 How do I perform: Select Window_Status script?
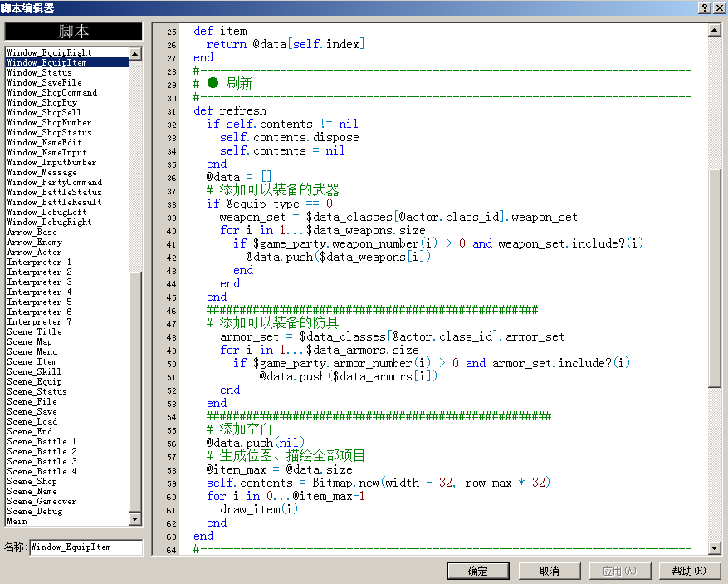tap(67, 72)
